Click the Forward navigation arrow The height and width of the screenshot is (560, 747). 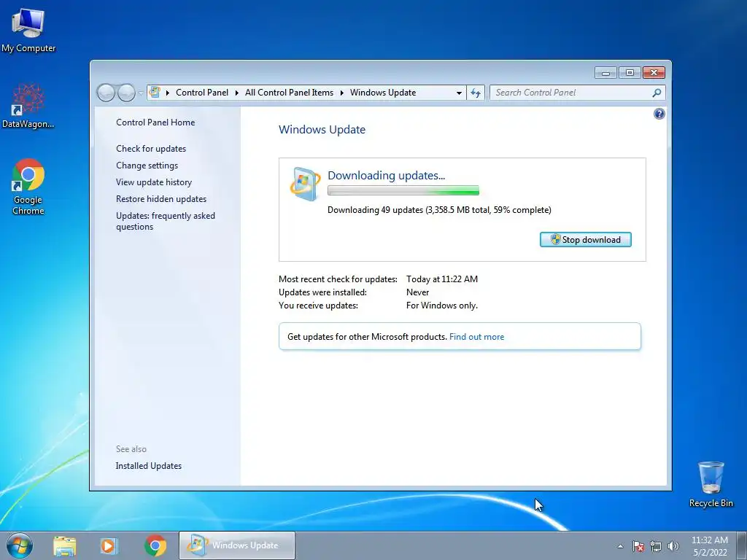pyautogui.click(x=126, y=93)
